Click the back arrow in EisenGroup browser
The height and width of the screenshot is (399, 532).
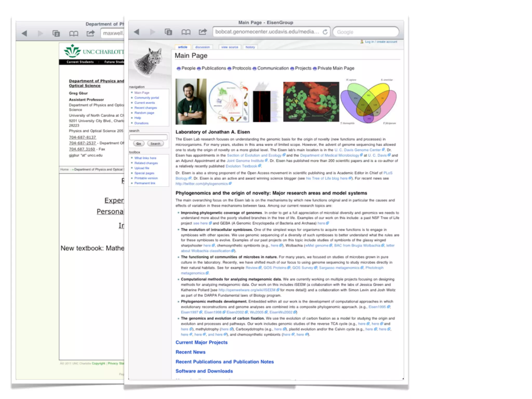click(x=137, y=32)
